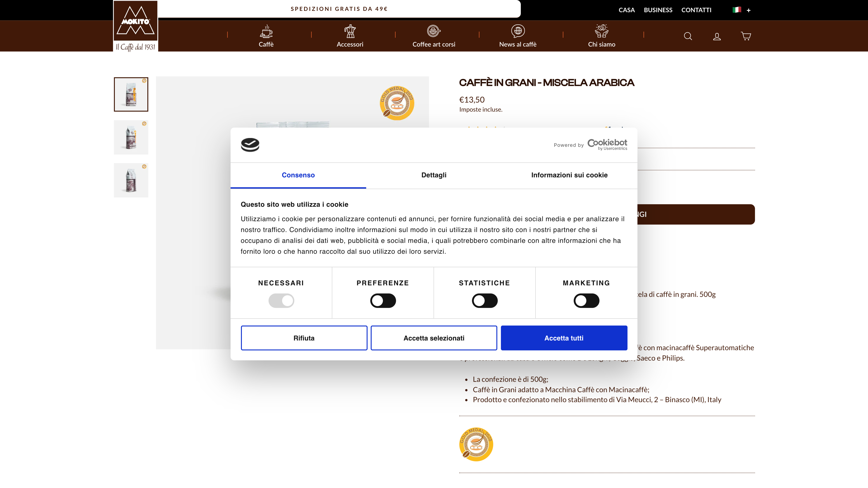Enable the Statistiche cookie toggle
Image resolution: width=868 pixels, height=488 pixels.
click(x=485, y=301)
